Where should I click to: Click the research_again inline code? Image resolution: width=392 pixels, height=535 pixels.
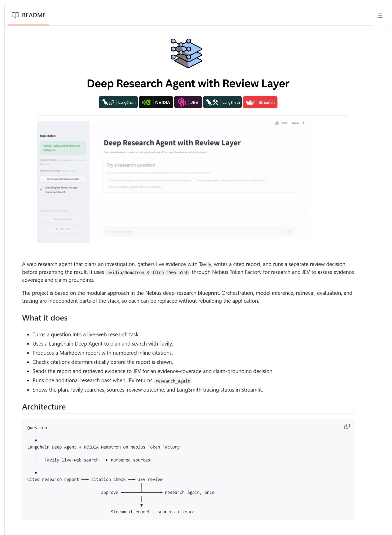(x=173, y=381)
